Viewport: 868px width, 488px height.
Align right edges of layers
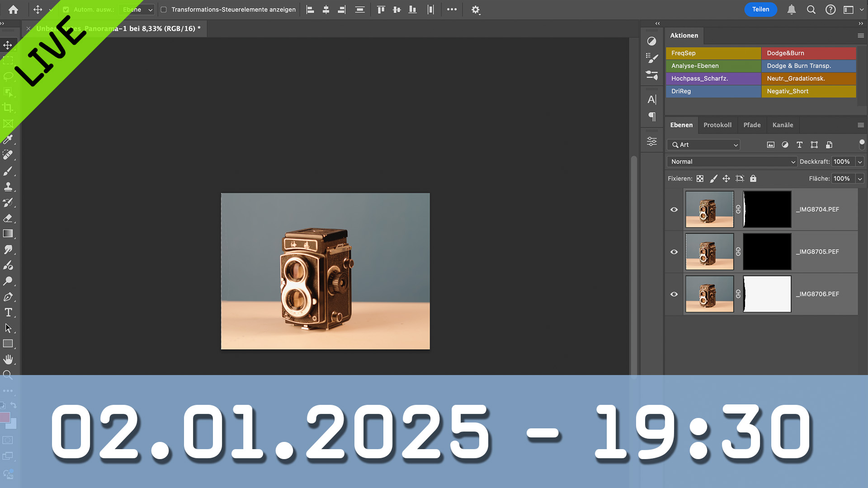341,9
